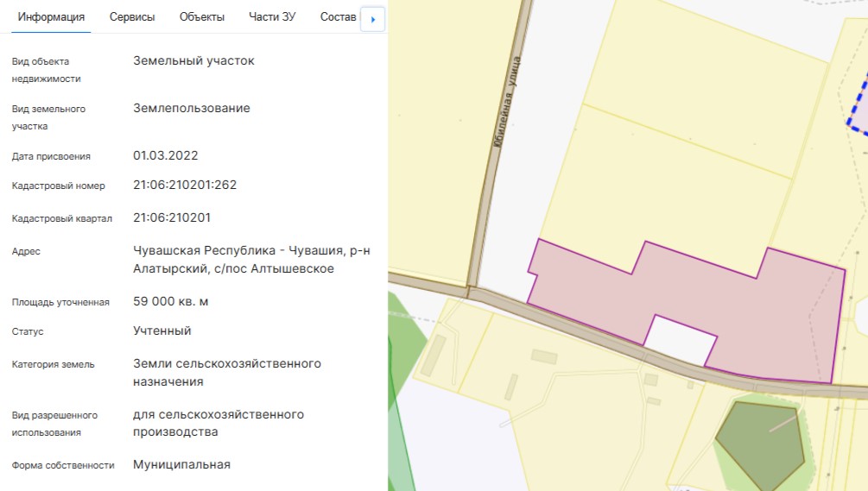Image resolution: width=868 pixels, height=491 pixels.
Task: Click the Юбилейная улица street label
Action: point(506,102)
